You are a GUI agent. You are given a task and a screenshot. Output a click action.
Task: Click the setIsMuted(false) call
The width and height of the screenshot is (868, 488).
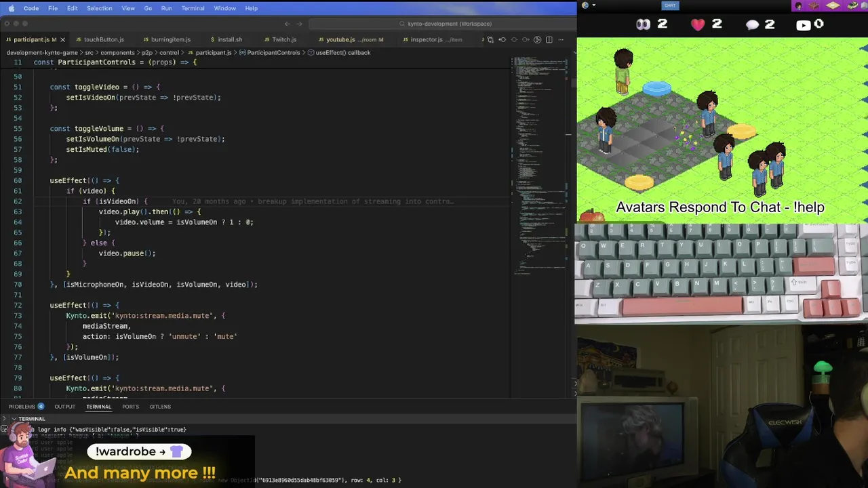click(x=102, y=149)
